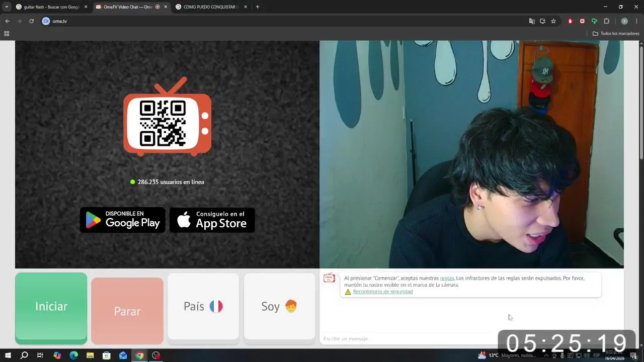644x362 pixels.
Task: Switch to COMO PUEDO CONQUISTAR tab
Action: click(x=211, y=7)
